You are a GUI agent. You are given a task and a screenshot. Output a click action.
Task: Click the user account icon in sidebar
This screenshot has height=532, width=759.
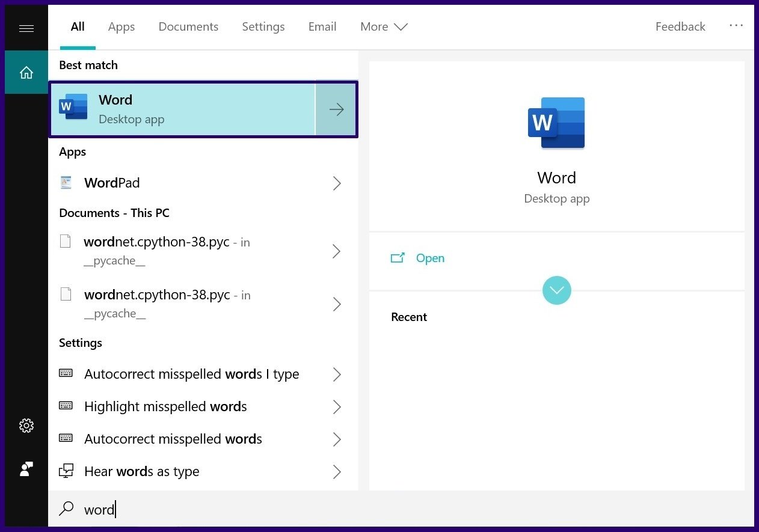[x=26, y=469]
